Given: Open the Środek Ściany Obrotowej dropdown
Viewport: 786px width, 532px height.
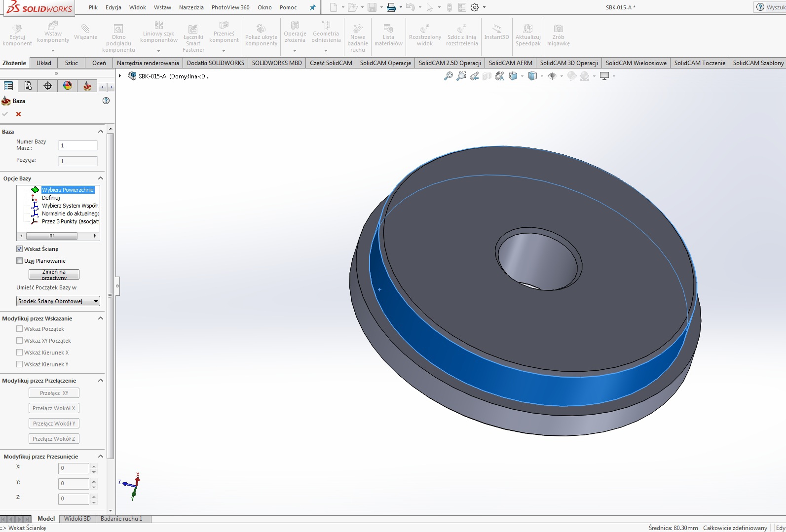Looking at the screenshot, I should click(x=58, y=301).
